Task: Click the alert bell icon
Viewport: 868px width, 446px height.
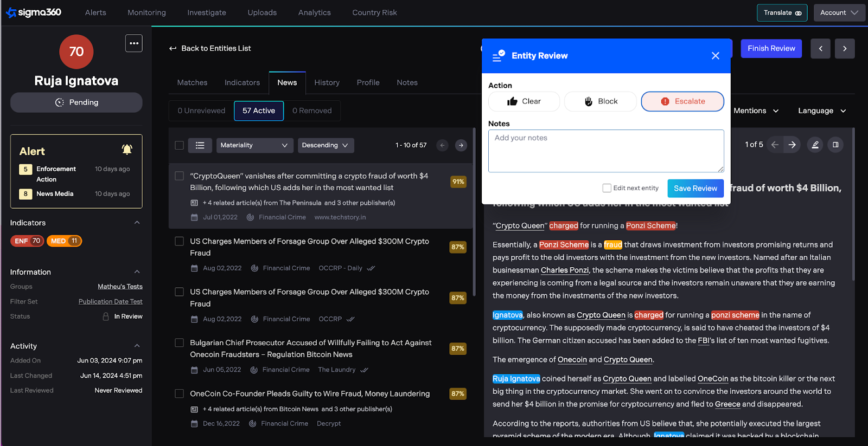Action: coord(127,150)
